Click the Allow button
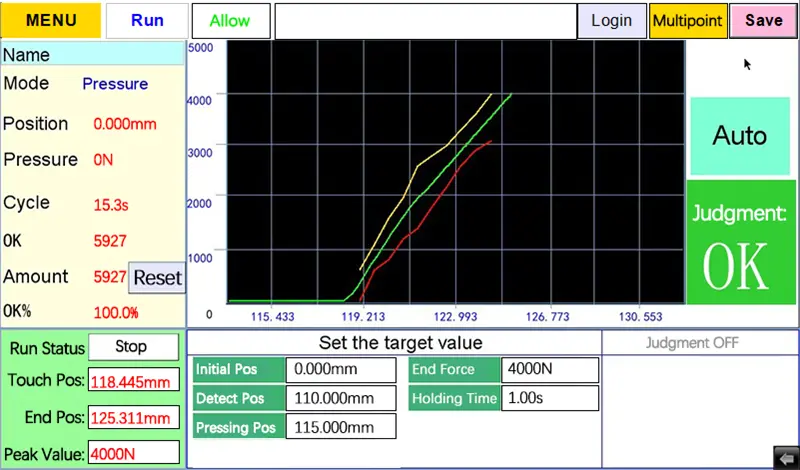This screenshot has width=800, height=470. point(231,20)
